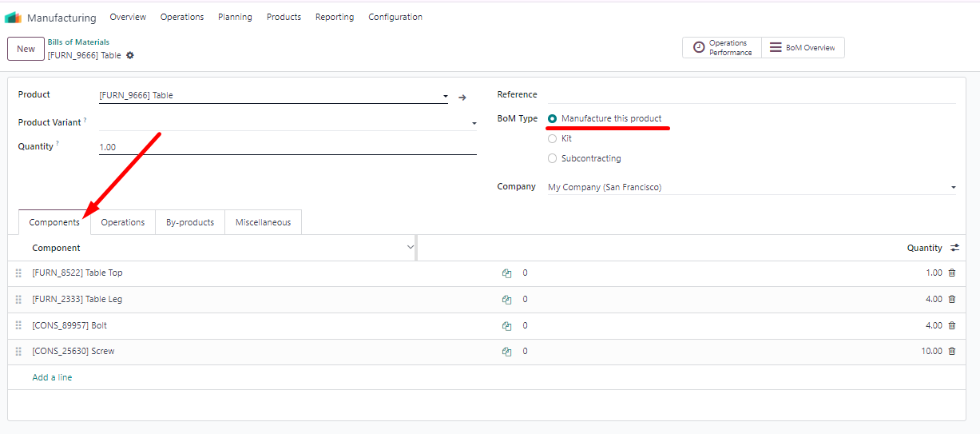This screenshot has width=980, height=434.
Task: Delete the Screw component line
Action: (x=951, y=351)
